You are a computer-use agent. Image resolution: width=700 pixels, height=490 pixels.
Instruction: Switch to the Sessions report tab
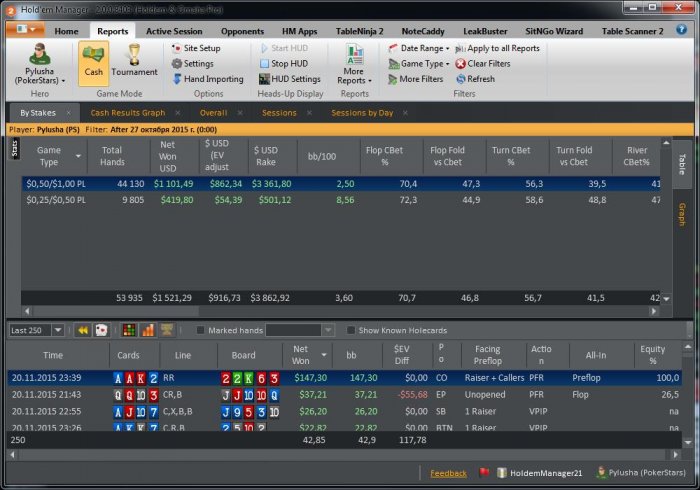tap(279, 113)
